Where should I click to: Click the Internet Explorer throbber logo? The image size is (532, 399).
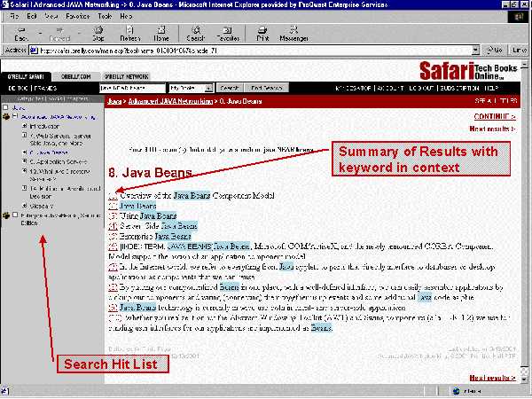pos(519,17)
